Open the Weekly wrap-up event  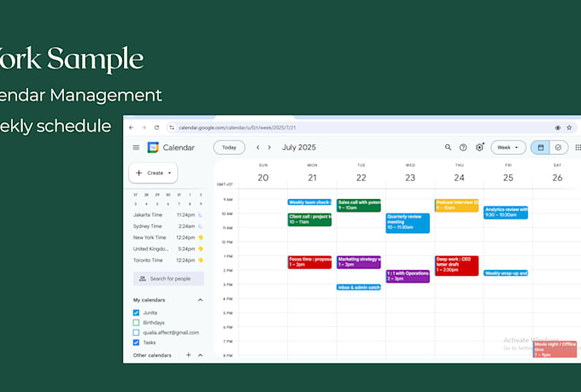[506, 273]
